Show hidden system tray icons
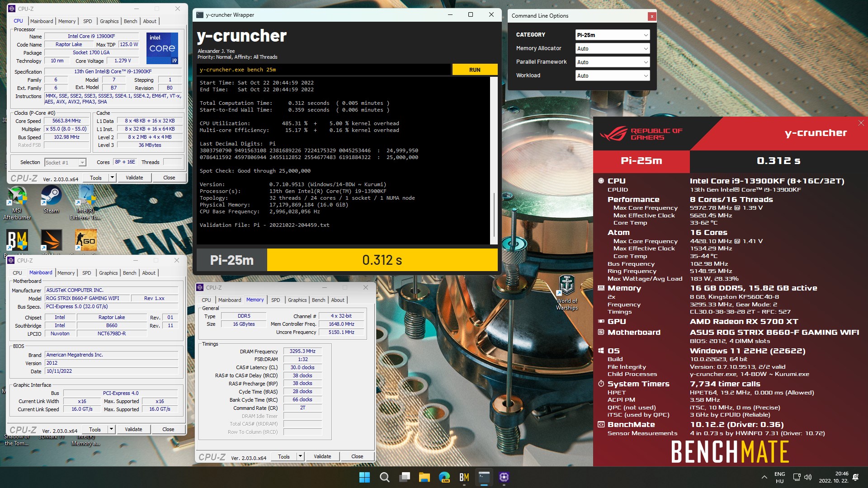 [764, 477]
